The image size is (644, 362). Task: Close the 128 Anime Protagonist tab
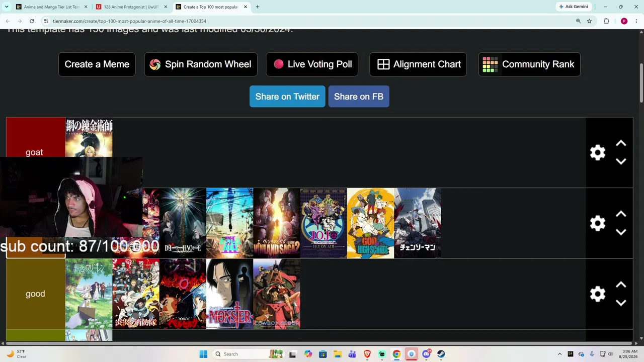[x=166, y=7]
